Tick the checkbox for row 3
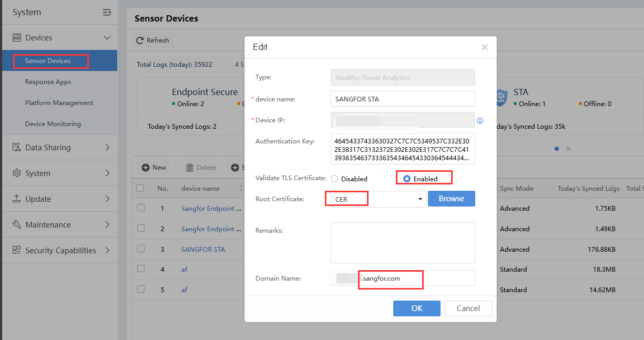The width and height of the screenshot is (644, 340). coord(140,249)
